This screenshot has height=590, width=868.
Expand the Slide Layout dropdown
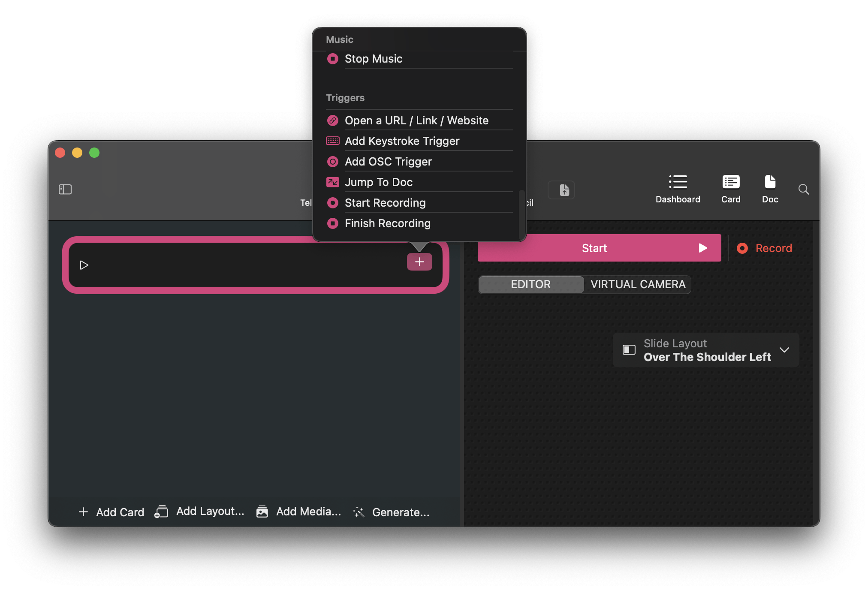coord(706,350)
